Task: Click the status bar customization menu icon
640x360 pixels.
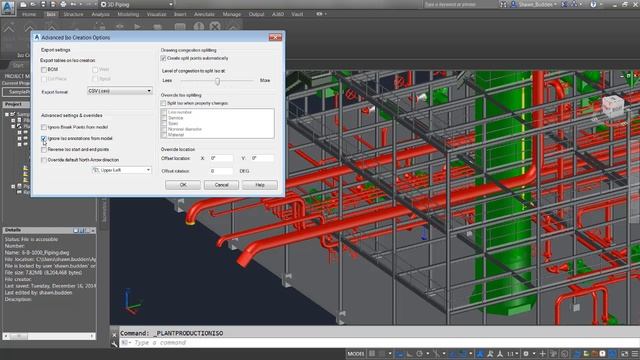Action: pos(635,354)
